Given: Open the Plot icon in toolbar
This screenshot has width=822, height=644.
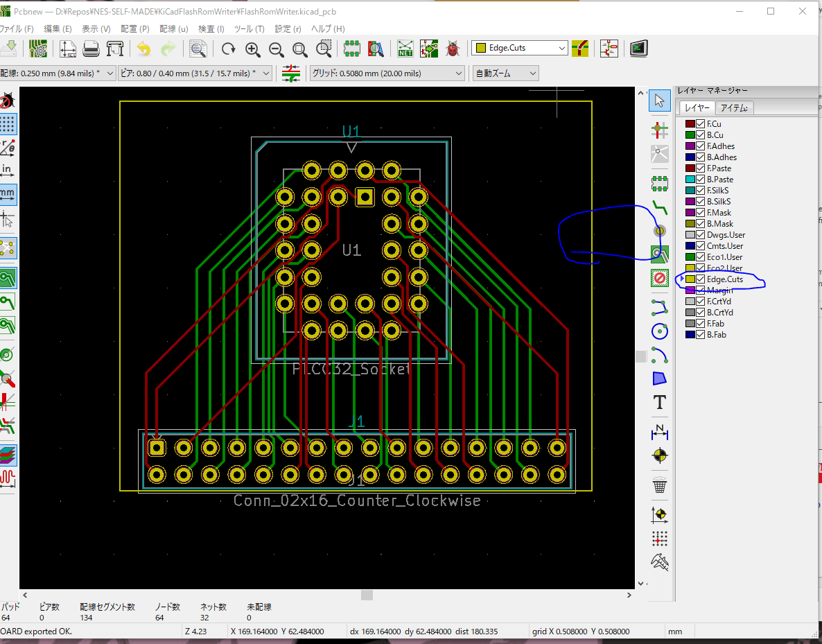Looking at the screenshot, I should click(115, 49).
